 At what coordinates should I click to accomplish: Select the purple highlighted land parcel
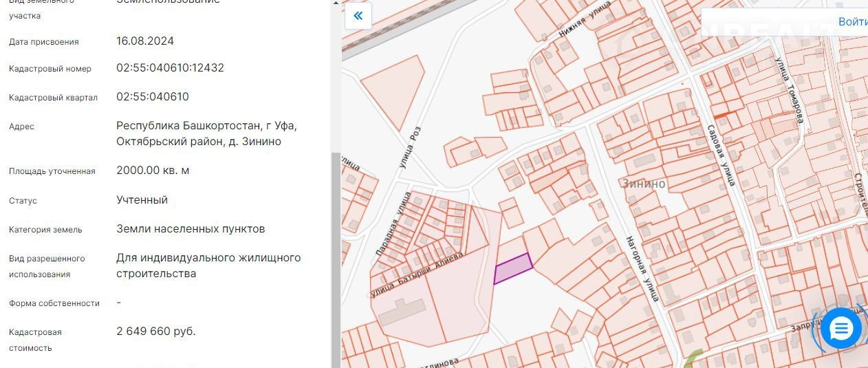pyautogui.click(x=513, y=269)
